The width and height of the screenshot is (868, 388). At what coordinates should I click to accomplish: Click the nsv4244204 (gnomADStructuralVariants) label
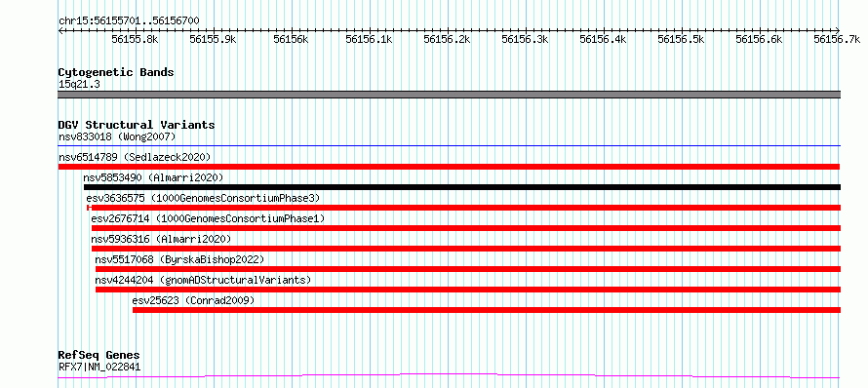[x=203, y=280]
